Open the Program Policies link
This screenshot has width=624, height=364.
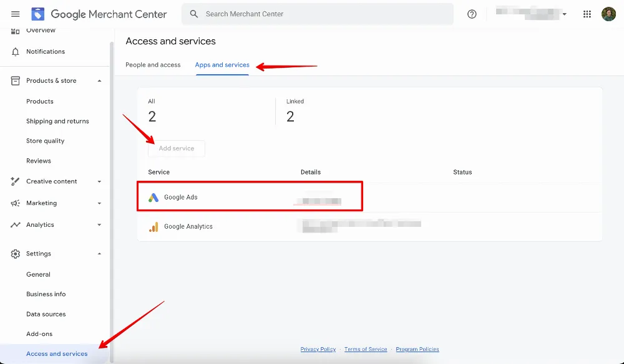(417, 349)
